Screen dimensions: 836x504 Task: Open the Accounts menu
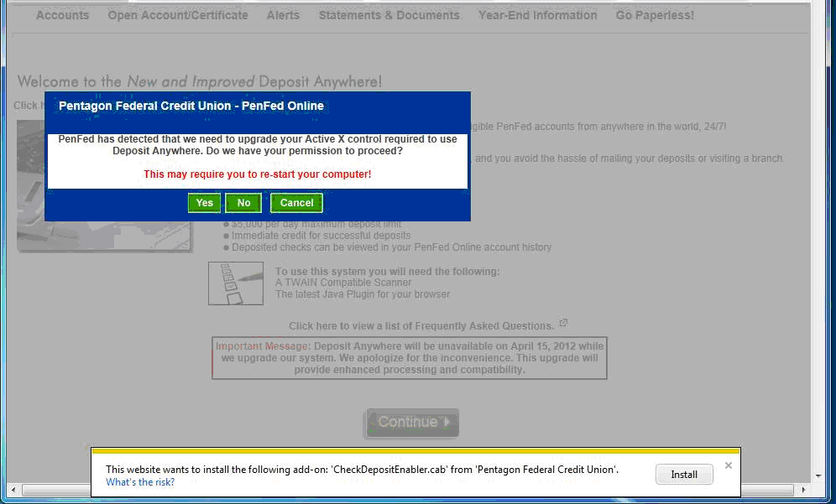coord(62,15)
